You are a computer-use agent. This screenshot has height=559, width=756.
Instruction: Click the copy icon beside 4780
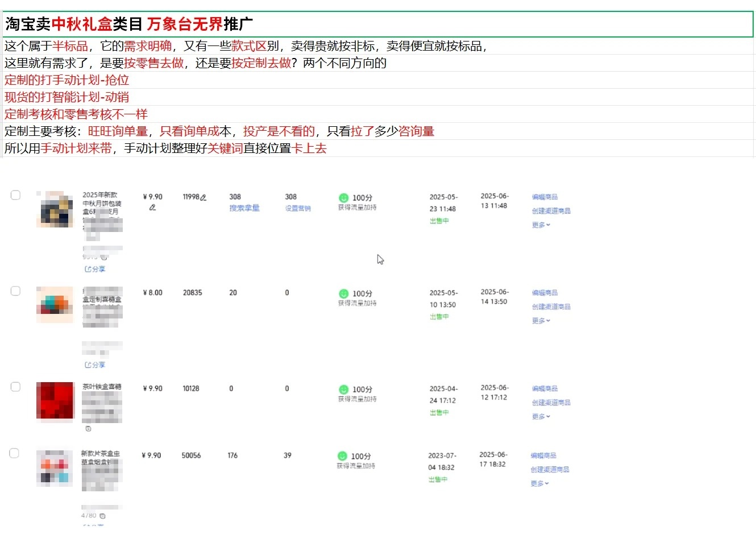coord(102,516)
